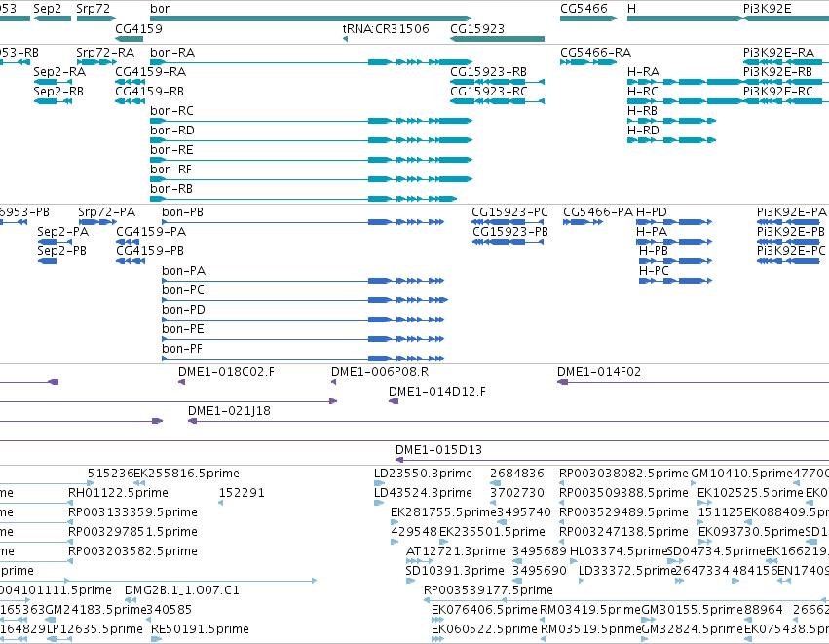Select protein bon-PC
The height and width of the screenshot is (644, 829).
tap(305, 300)
